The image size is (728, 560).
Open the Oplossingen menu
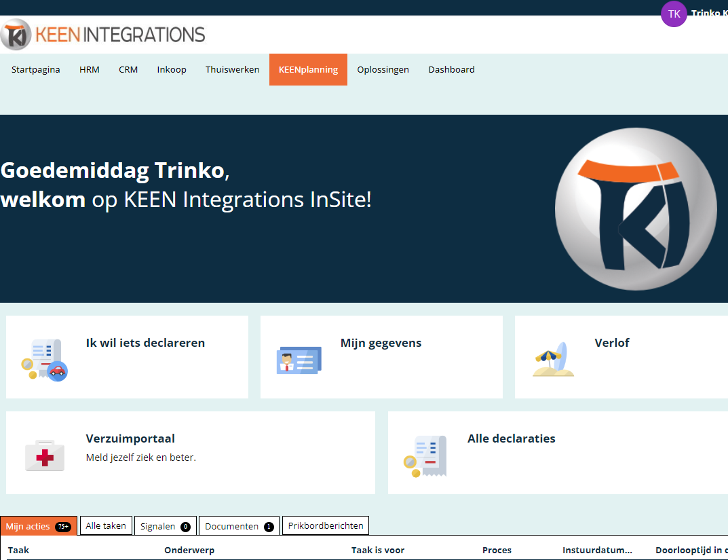pos(383,70)
